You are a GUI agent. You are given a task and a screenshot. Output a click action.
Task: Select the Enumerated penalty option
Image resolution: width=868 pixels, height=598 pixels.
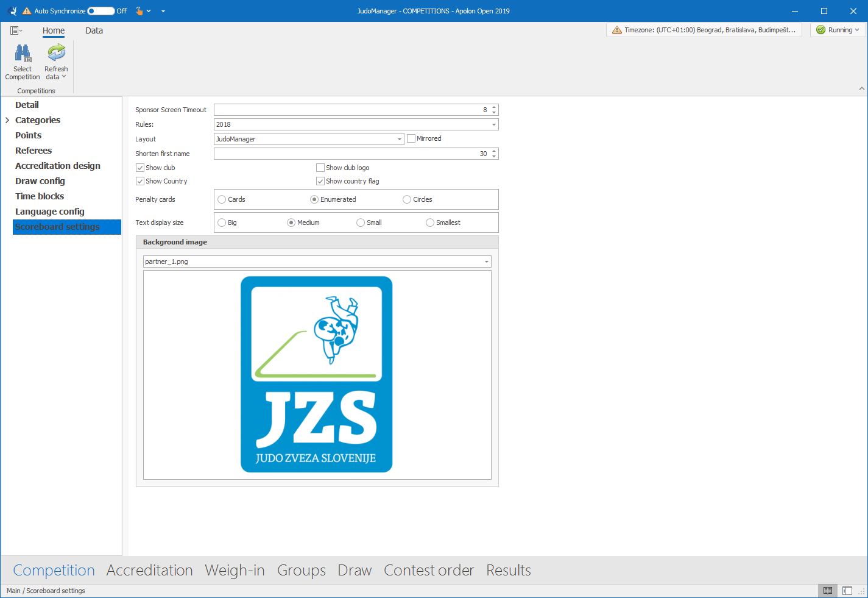[314, 199]
